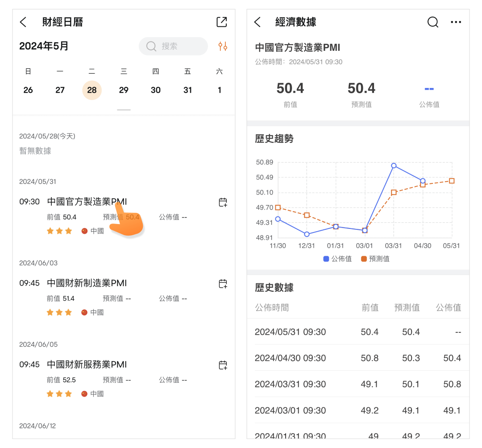This screenshot has height=448, width=482.
Task: Click the 搜索 search field
Action: 173,46
